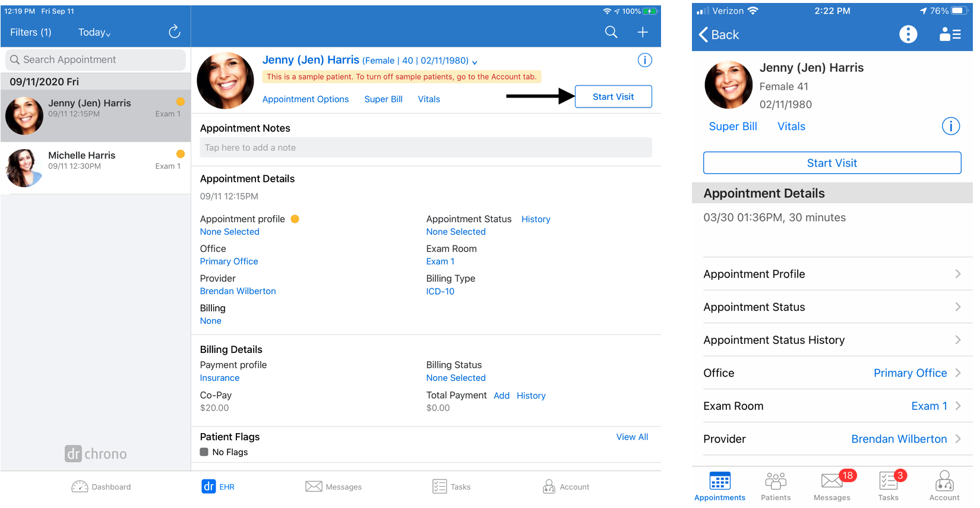The image size is (980, 508).
Task: Open Vitals link on iPad
Action: (429, 99)
